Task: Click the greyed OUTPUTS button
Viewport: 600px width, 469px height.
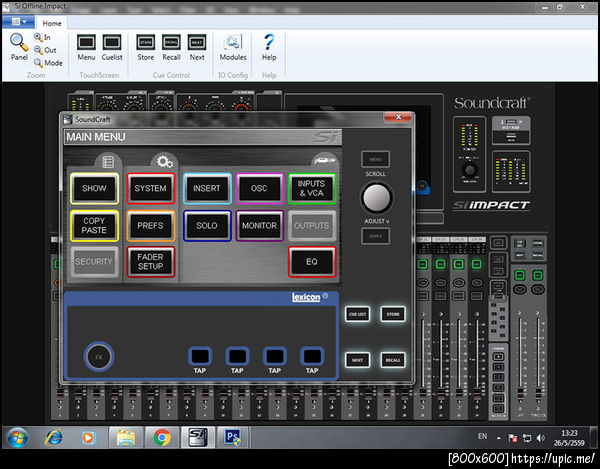Action: tap(312, 226)
